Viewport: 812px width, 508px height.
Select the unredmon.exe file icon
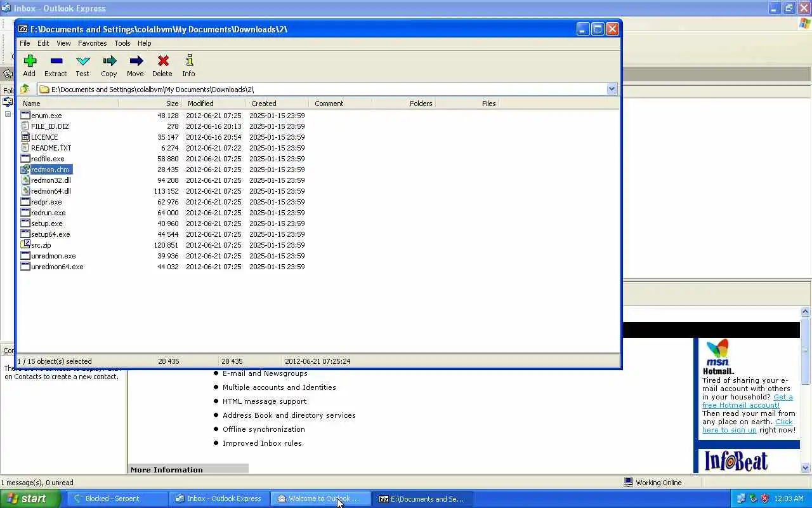(25, 256)
